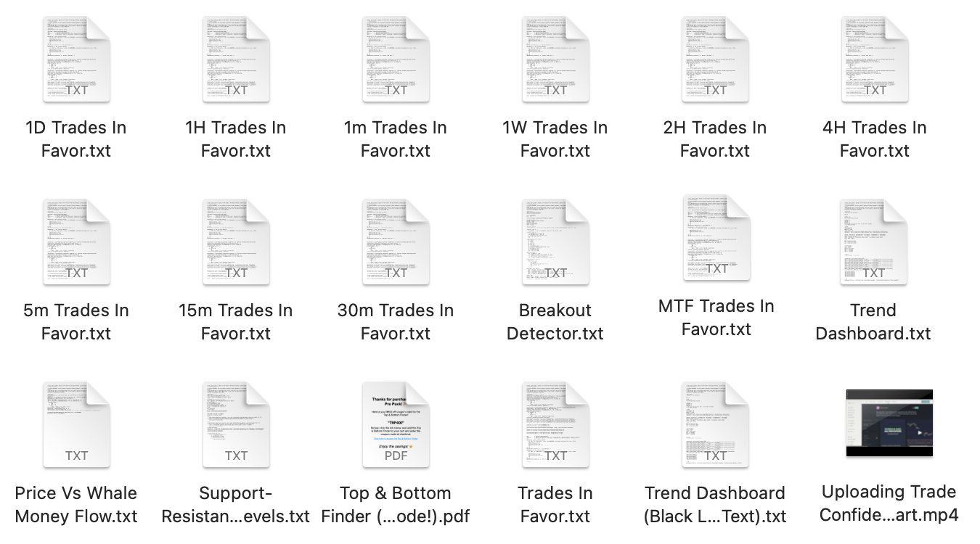Select the 5m Trades In Favor.txt file

76,242
